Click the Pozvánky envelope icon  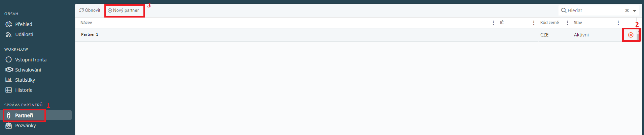9,126
